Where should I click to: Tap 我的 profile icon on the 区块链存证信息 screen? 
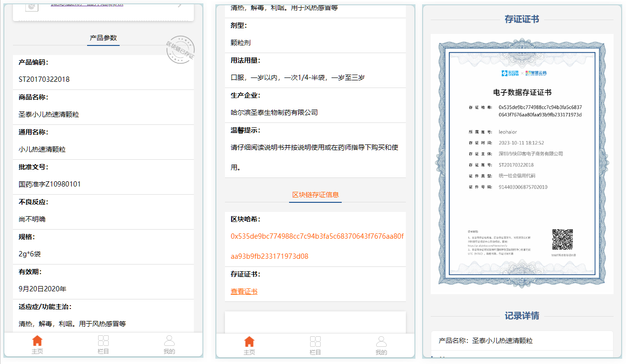381,342
